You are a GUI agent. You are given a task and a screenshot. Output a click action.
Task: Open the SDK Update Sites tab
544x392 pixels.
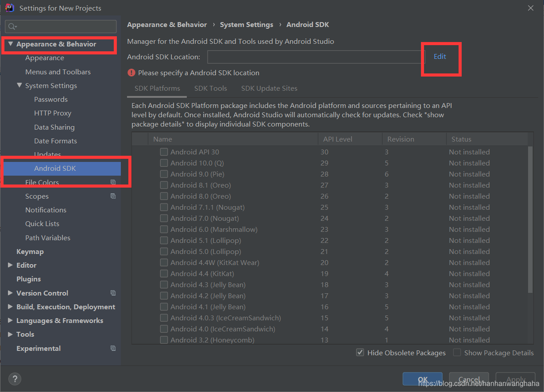[x=269, y=88]
